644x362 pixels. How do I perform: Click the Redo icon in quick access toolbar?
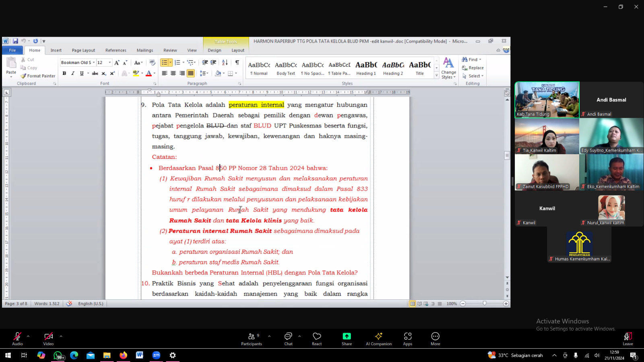tap(35, 41)
